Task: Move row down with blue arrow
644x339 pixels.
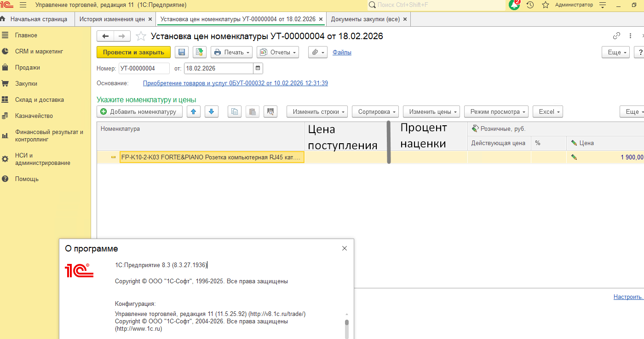Action: [x=211, y=111]
